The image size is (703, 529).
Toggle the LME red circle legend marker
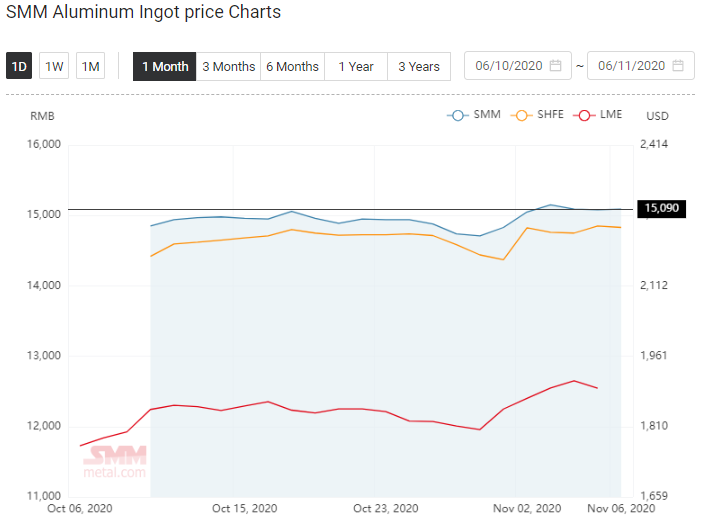(584, 115)
